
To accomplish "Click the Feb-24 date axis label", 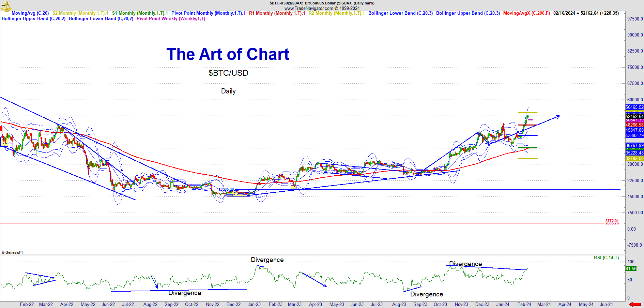I will pos(524,304).
